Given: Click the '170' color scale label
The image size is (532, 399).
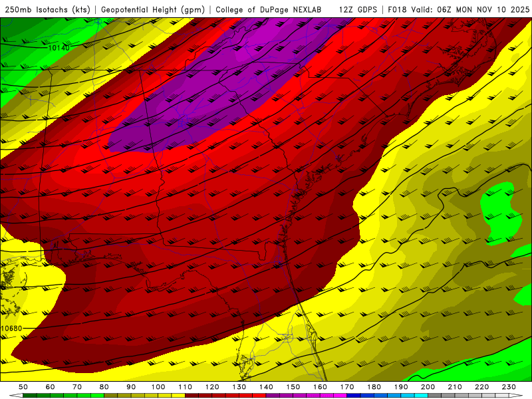Looking at the screenshot, I should pyautogui.click(x=347, y=387).
